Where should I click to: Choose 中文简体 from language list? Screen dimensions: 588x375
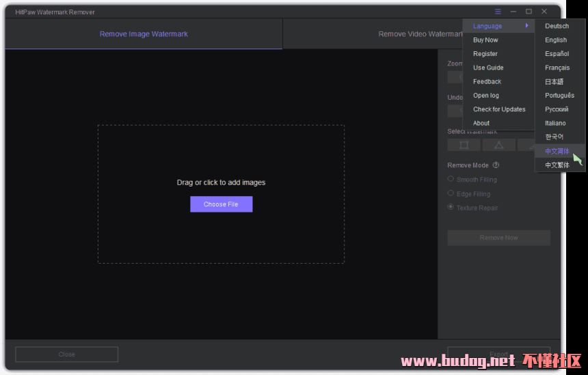pyautogui.click(x=557, y=151)
